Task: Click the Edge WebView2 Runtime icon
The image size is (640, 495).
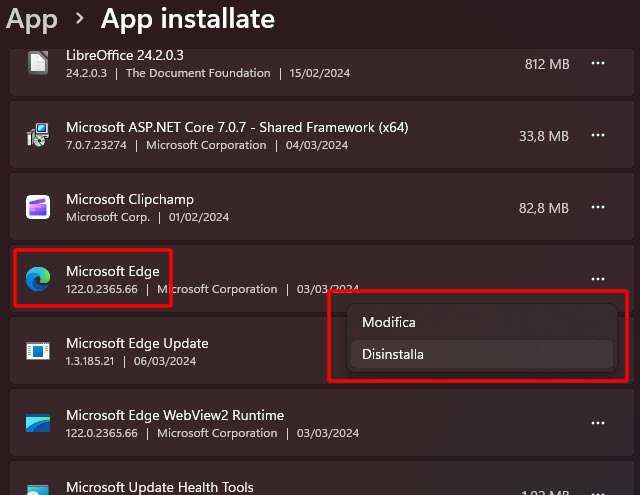Action: coord(38,423)
